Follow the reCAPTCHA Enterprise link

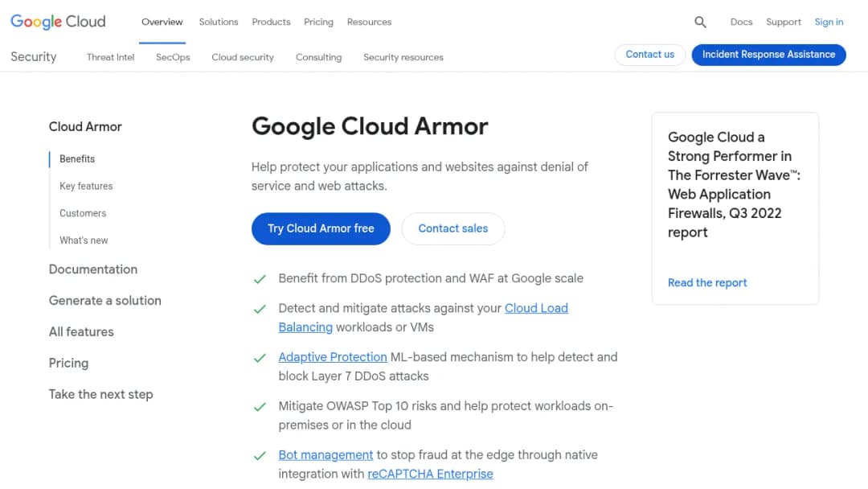point(430,474)
